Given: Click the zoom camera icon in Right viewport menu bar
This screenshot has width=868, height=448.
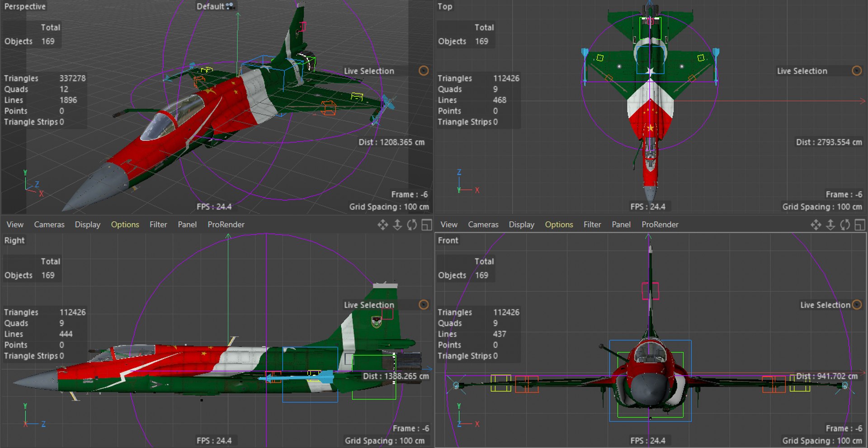Looking at the screenshot, I should click(397, 225).
